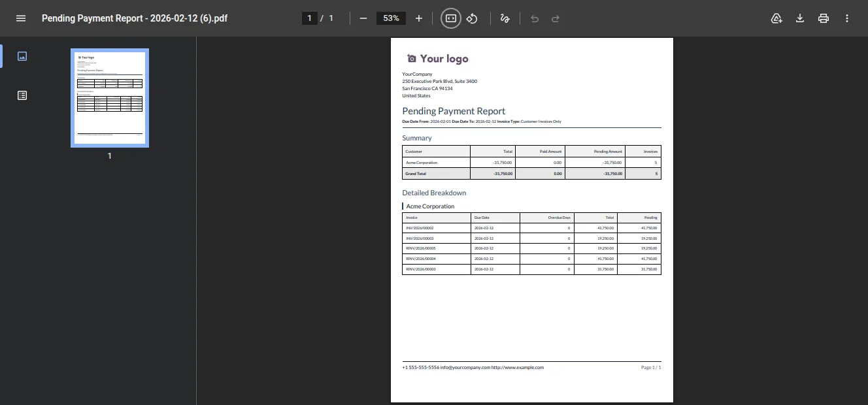Activate the draw annotation tool
This screenshot has width=868, height=405.
click(x=505, y=18)
